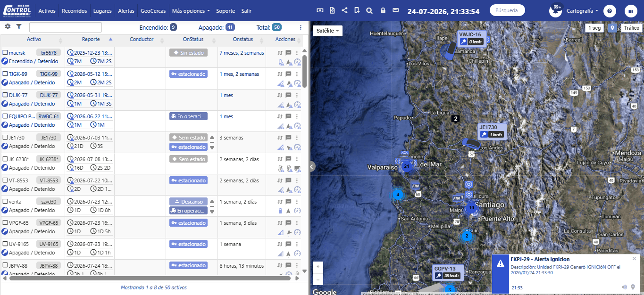Viewport: 644px width, 295px height.
Task: Click the document icon in top toolbar
Action: pos(332,10)
